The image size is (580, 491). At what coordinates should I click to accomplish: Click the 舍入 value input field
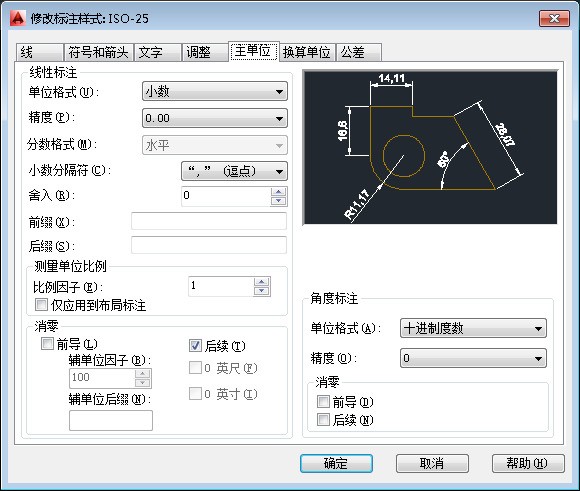226,196
